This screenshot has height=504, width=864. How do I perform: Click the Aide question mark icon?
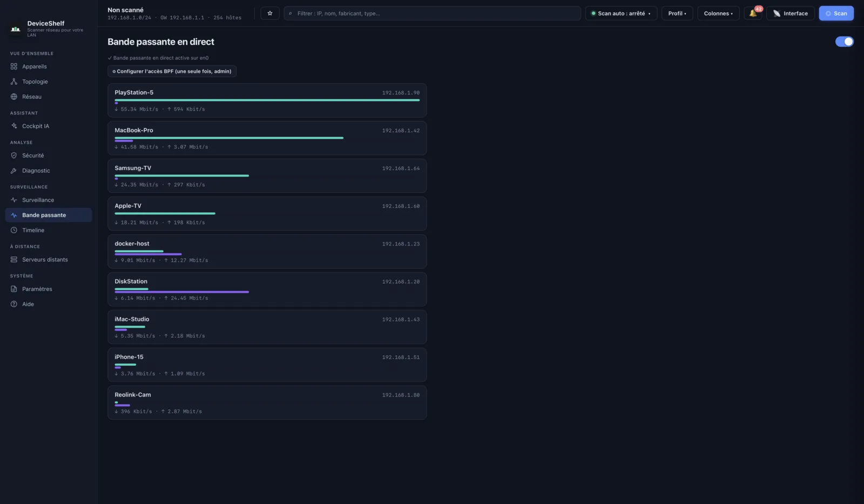14,304
